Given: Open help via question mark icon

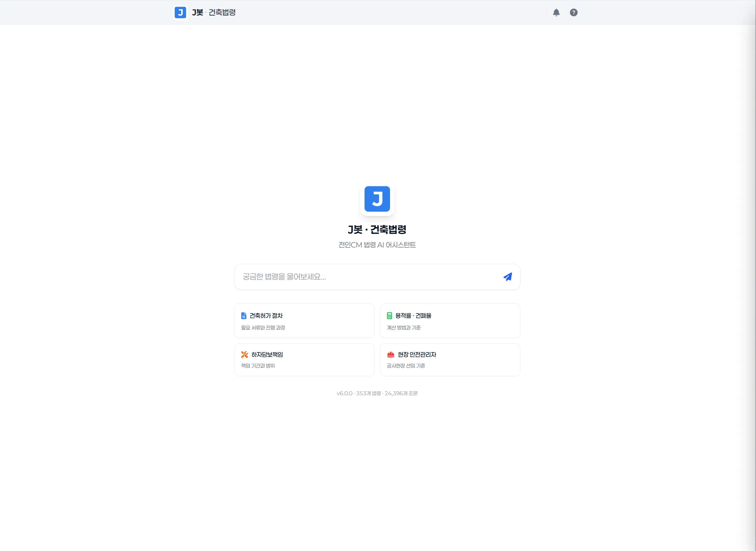Looking at the screenshot, I should coord(573,13).
